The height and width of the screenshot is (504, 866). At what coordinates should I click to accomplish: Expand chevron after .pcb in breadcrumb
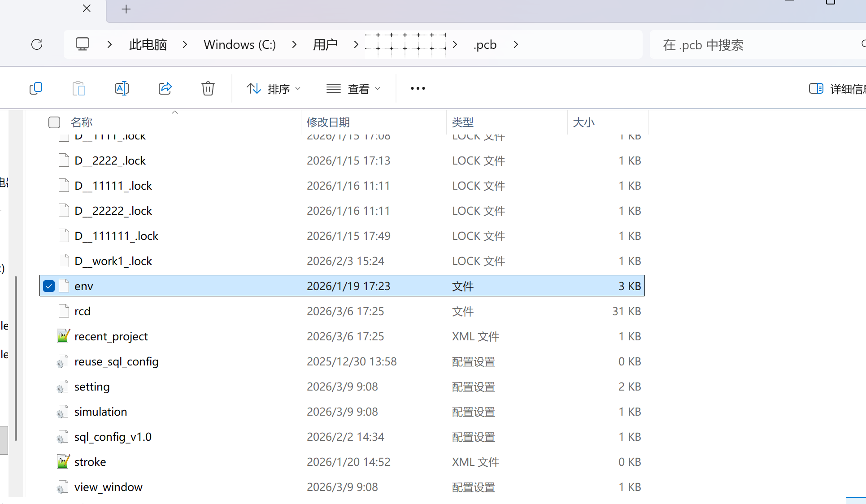click(516, 44)
